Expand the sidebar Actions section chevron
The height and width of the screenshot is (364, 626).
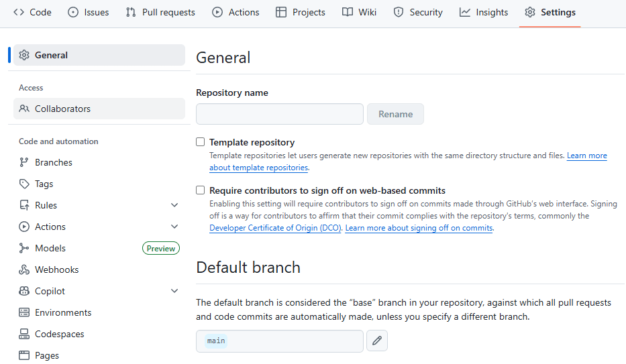tap(174, 227)
